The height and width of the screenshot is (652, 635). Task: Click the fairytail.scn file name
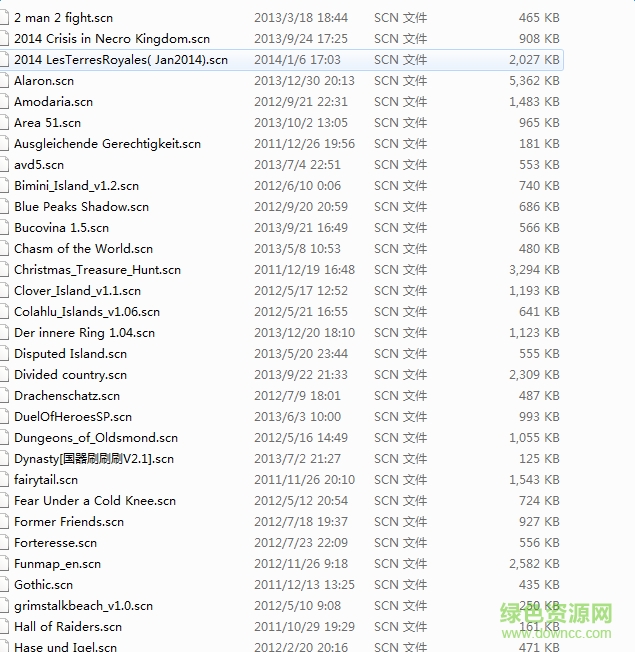point(45,480)
